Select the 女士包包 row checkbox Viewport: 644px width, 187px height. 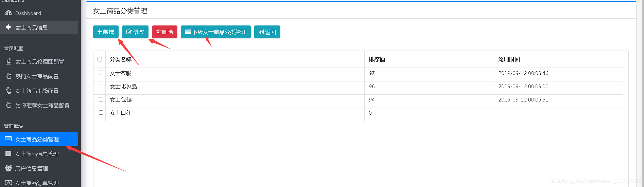(101, 99)
